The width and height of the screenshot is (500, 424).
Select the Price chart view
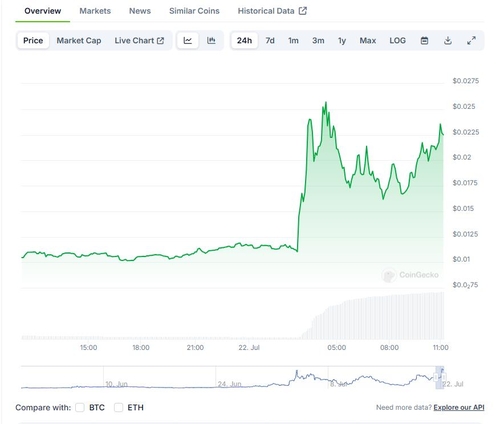[33, 41]
